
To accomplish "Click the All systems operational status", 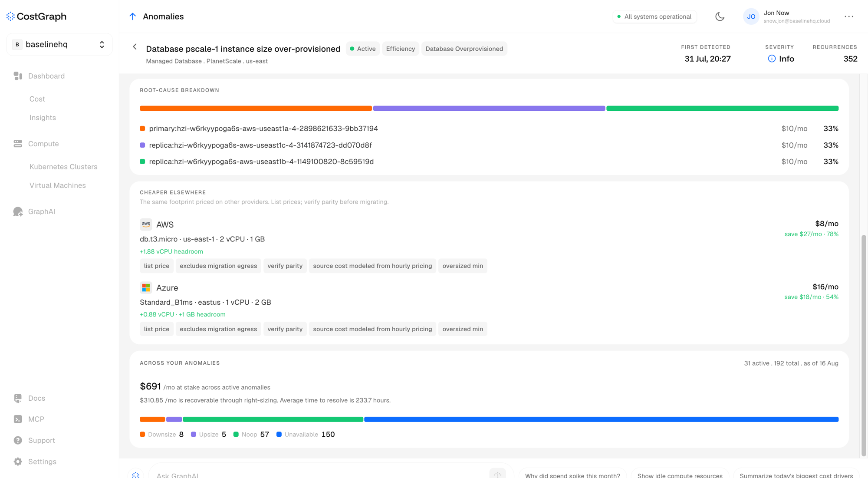I will [x=654, y=16].
